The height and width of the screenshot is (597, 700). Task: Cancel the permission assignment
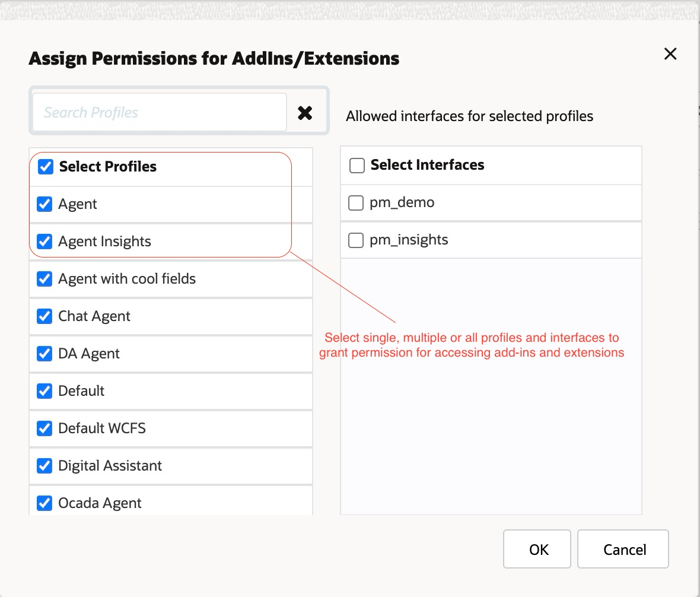click(x=623, y=549)
